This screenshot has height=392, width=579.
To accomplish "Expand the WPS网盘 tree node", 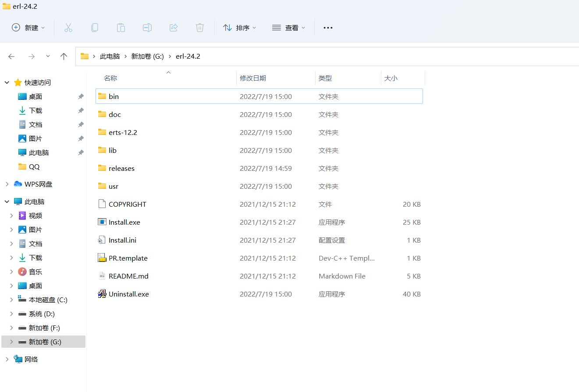I will [7, 184].
